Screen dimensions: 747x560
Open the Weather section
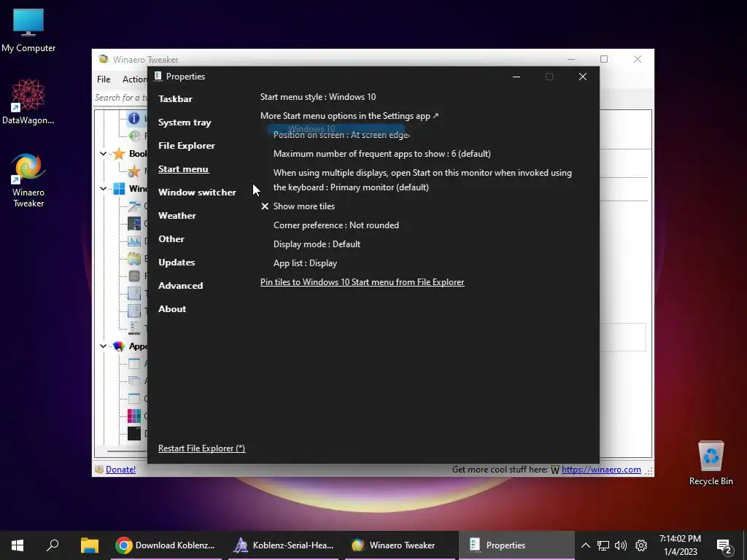pyautogui.click(x=177, y=216)
